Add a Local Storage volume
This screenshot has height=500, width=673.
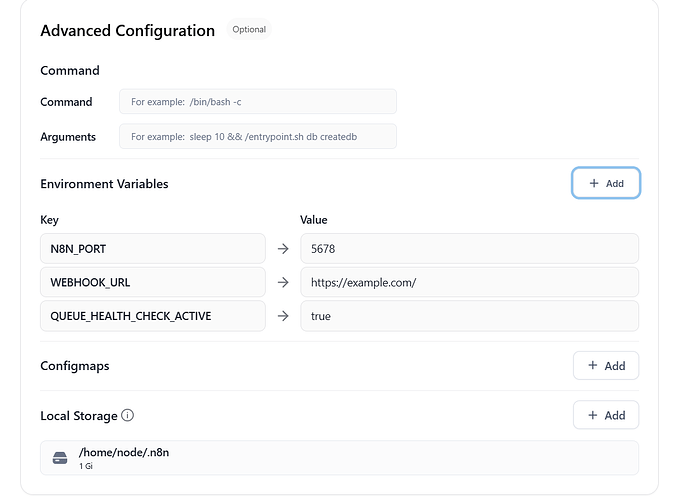606,415
